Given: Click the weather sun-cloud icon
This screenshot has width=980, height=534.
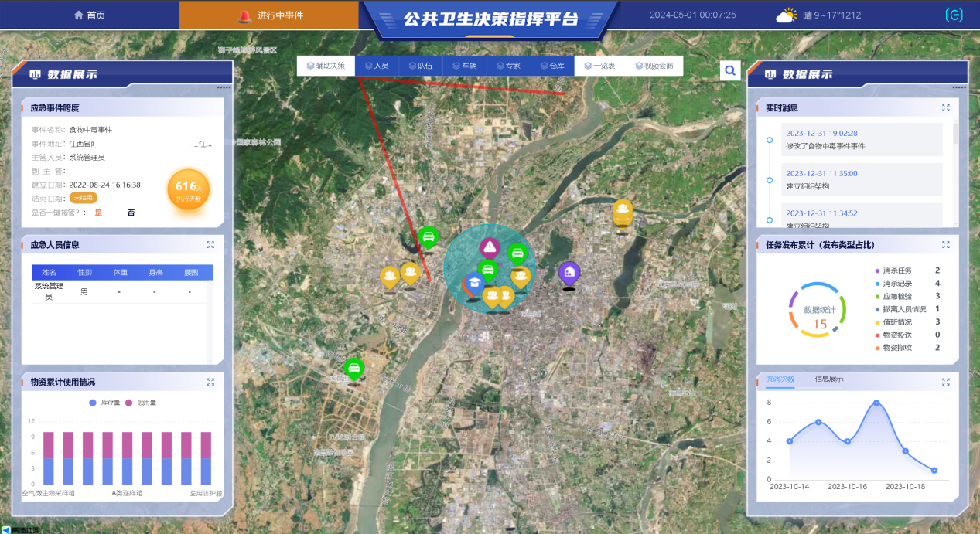Looking at the screenshot, I should point(787,15).
